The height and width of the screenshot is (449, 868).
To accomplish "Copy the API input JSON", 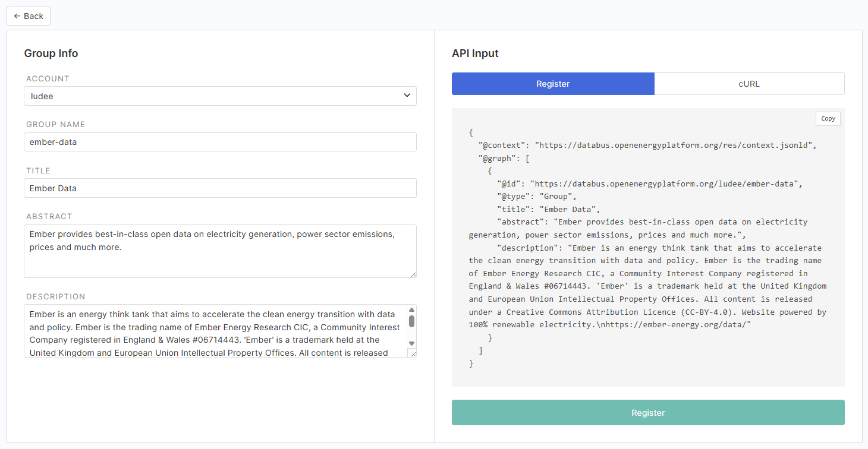I will [828, 119].
